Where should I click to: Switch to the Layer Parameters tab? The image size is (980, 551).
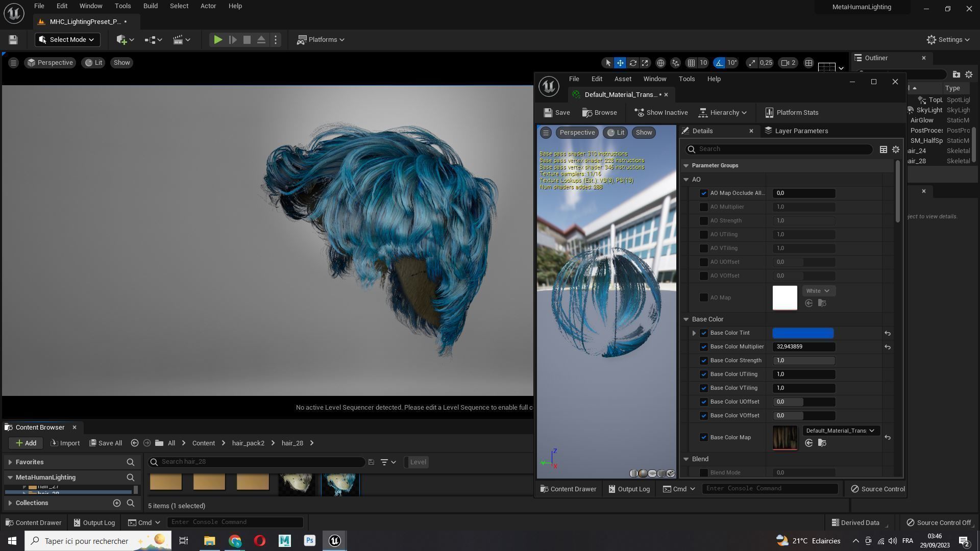click(796, 131)
